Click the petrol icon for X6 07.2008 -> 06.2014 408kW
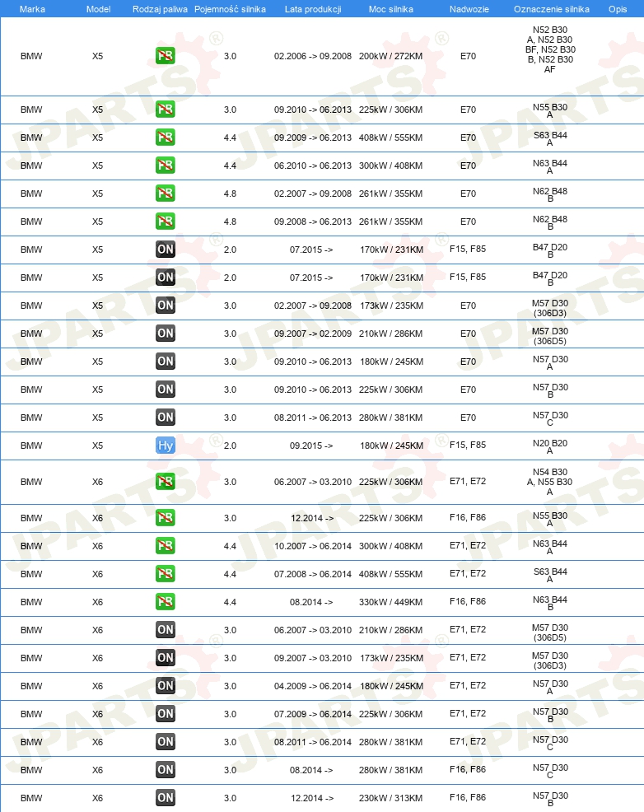 click(x=166, y=573)
